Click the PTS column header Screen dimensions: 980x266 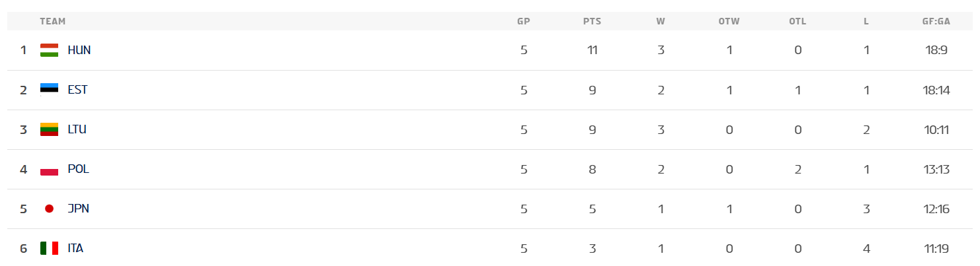(x=592, y=21)
